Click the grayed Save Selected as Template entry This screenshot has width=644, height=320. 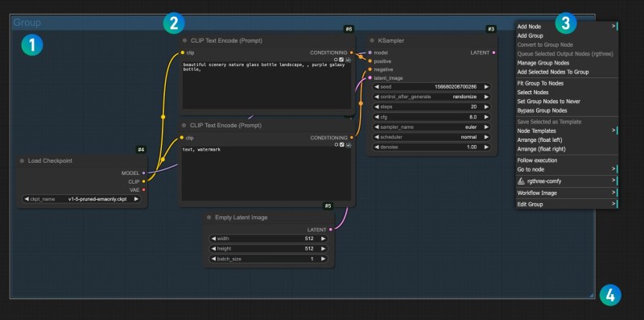(x=567, y=122)
